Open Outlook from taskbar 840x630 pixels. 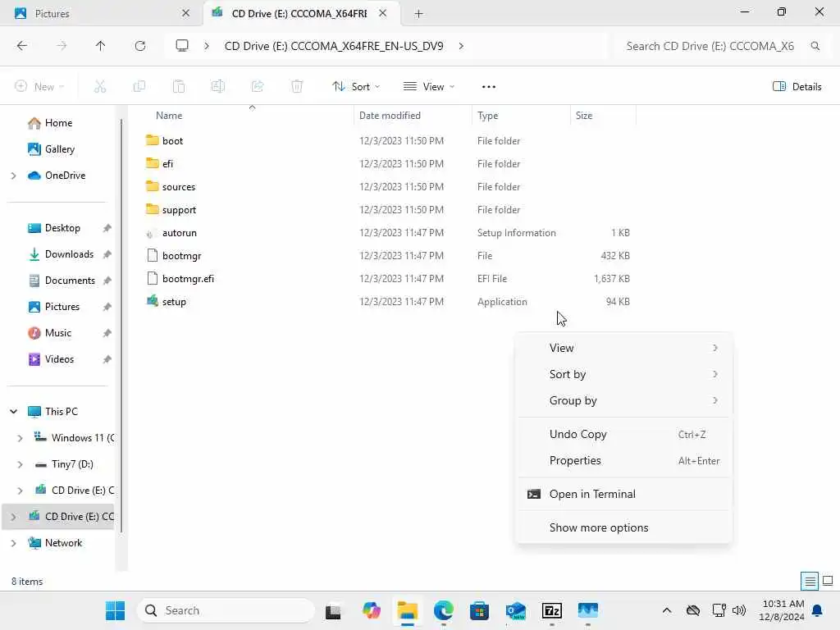pos(516,610)
